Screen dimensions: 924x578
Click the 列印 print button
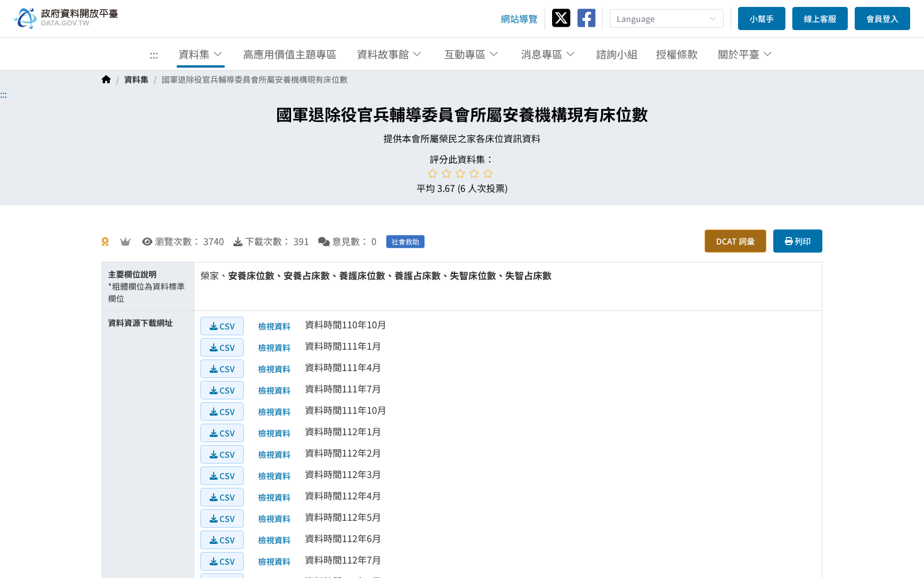coord(798,241)
